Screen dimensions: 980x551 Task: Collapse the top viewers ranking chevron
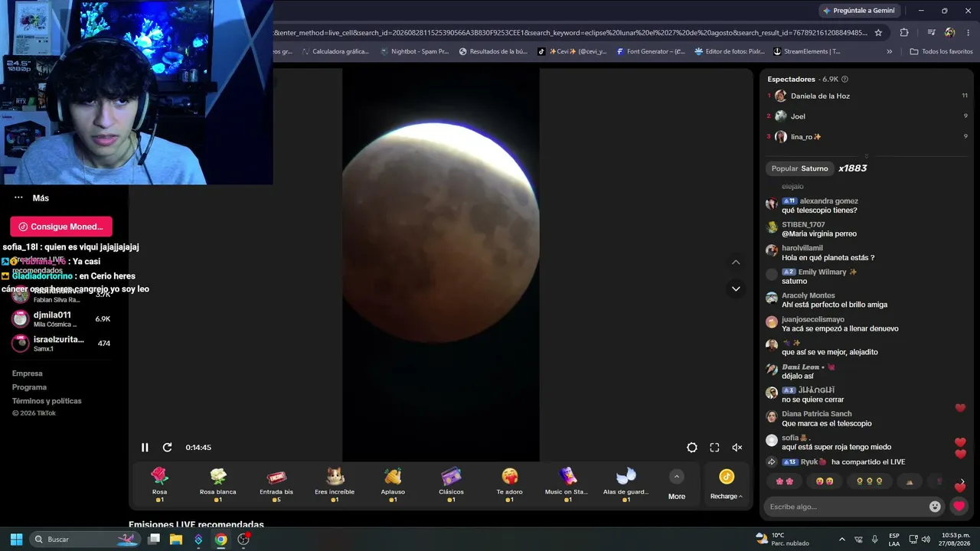pyautogui.click(x=867, y=155)
